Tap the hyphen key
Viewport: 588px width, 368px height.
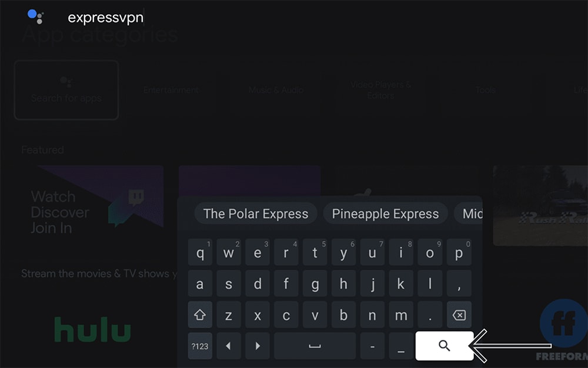pos(372,346)
